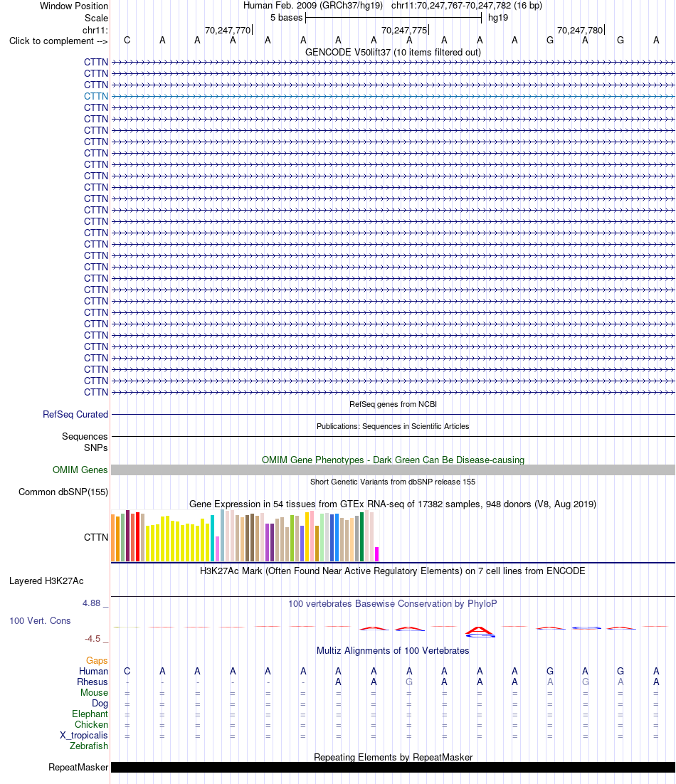
Task: Click the 4.88 PhyloP upper scale value
Action: [92, 603]
